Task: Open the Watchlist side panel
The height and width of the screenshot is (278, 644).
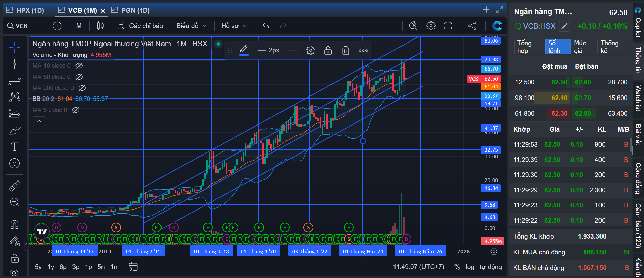Action: click(638, 98)
